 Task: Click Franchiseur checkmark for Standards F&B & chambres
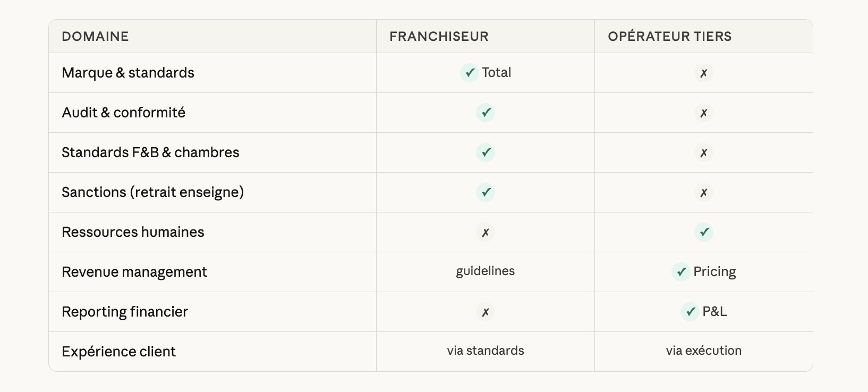[x=486, y=152]
